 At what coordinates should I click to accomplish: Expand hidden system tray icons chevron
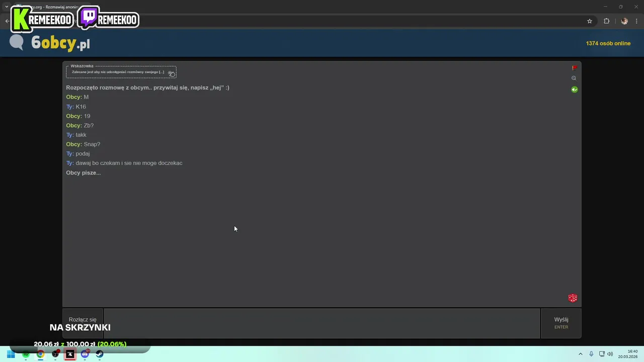tap(580, 354)
